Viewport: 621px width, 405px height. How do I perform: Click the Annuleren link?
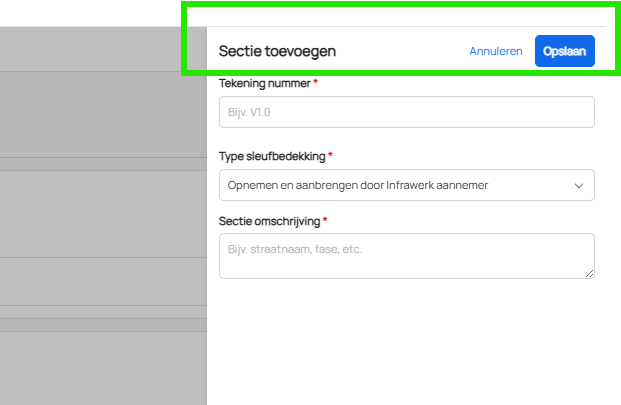click(496, 51)
